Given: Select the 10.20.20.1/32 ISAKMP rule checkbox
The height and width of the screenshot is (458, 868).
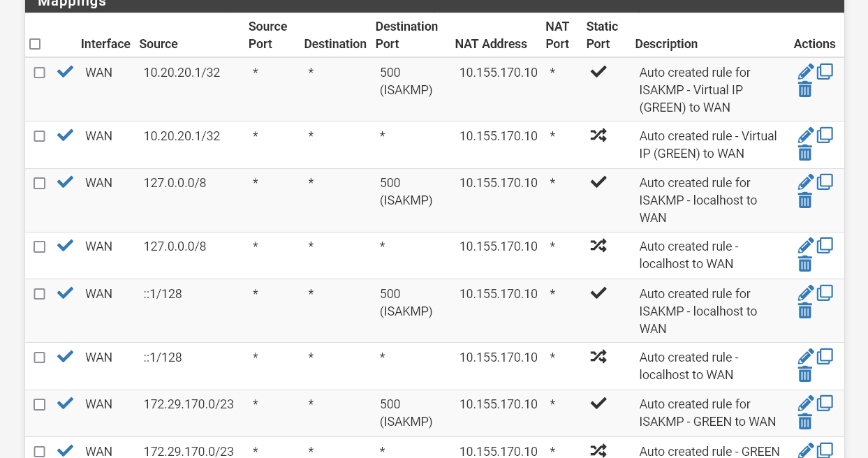Looking at the screenshot, I should coord(40,73).
